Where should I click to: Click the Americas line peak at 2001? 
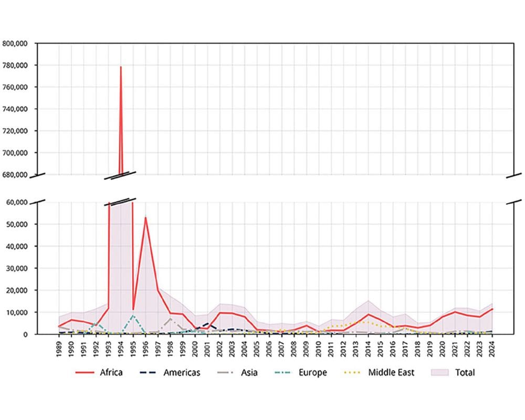207,323
